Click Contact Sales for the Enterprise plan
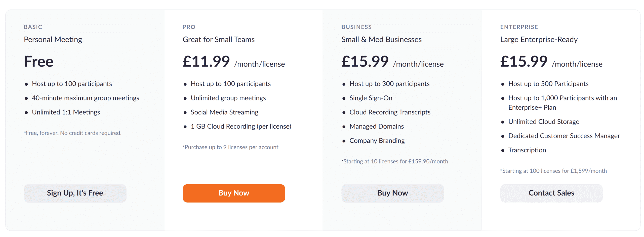644x237 pixels. click(551, 193)
